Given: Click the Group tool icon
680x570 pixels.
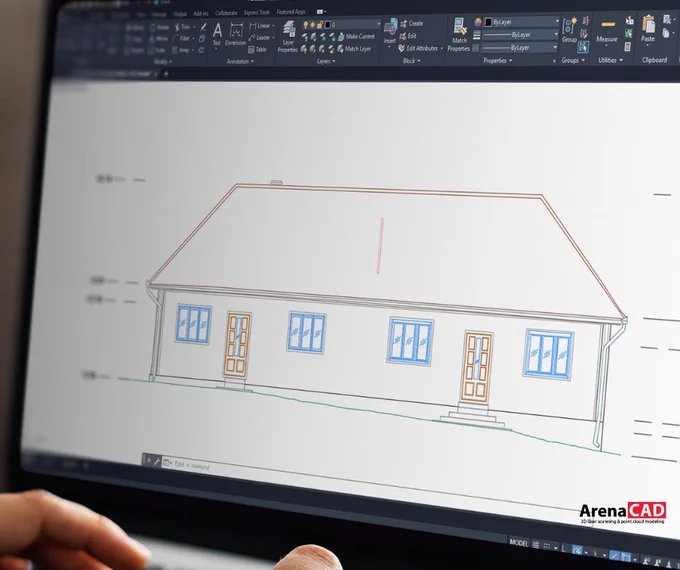Looking at the screenshot, I should [x=569, y=30].
